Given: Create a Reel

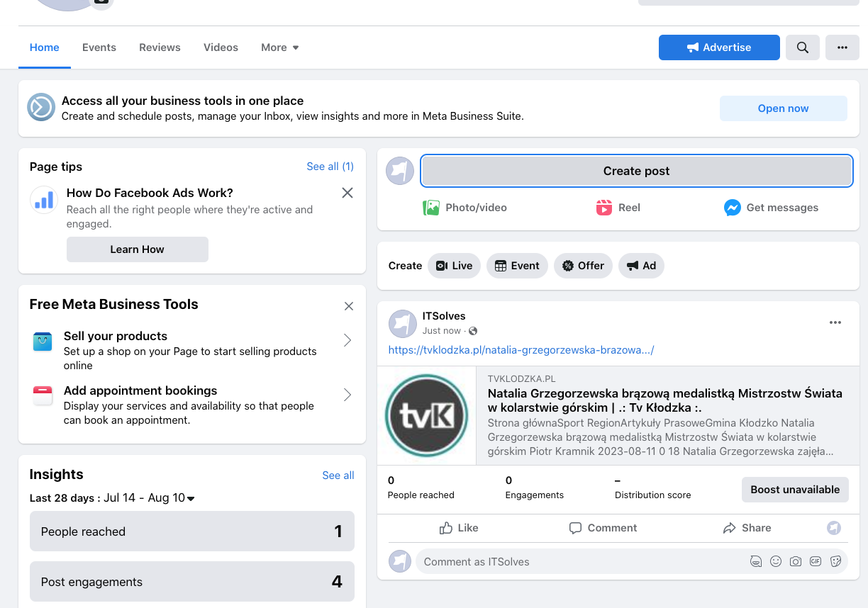Looking at the screenshot, I should (x=618, y=208).
